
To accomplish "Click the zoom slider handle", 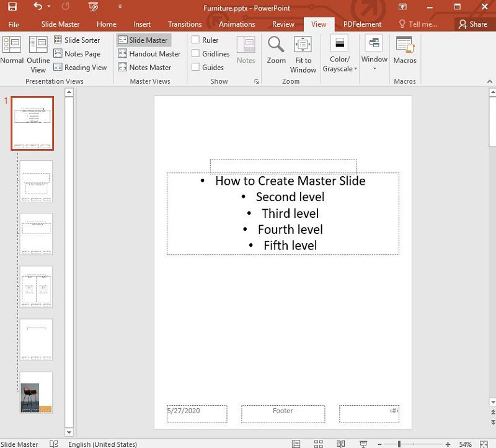I will click(399, 444).
